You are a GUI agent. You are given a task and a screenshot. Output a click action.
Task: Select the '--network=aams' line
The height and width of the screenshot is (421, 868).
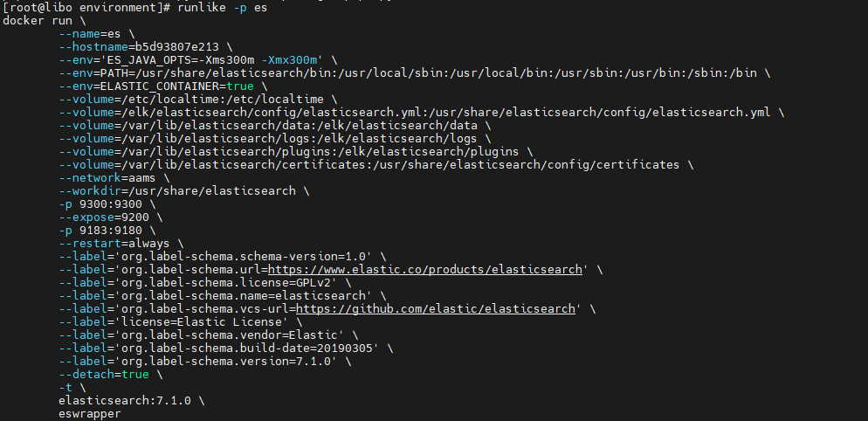(x=114, y=178)
